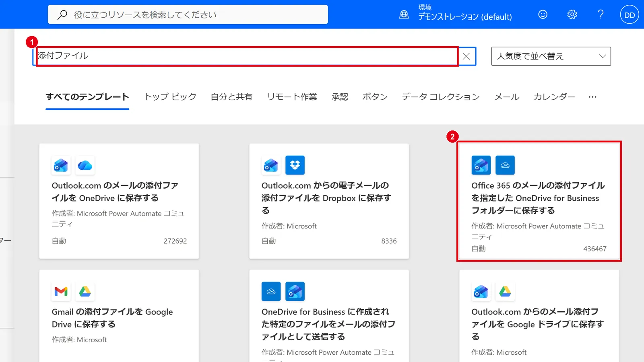The width and height of the screenshot is (644, 362).
Task: Click the smiley feedback icon
Action: point(543,14)
